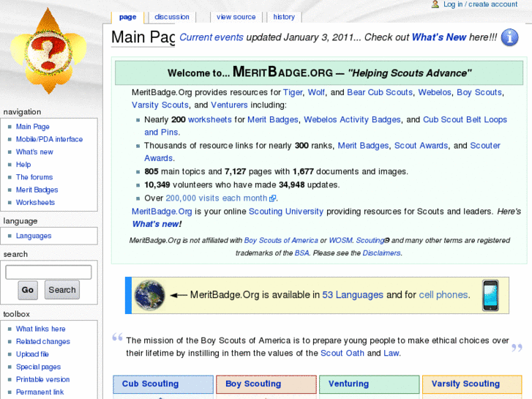Focus the sidebar search input field

(x=48, y=272)
